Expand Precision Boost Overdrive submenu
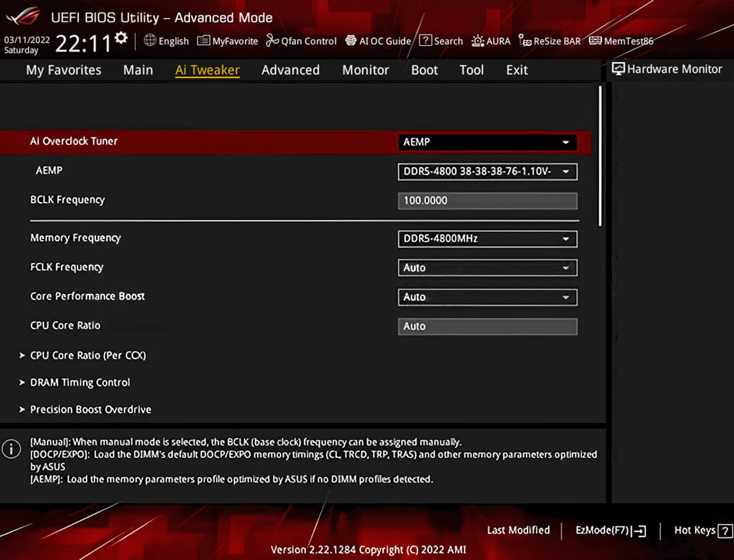Image resolution: width=734 pixels, height=560 pixels. (x=85, y=409)
